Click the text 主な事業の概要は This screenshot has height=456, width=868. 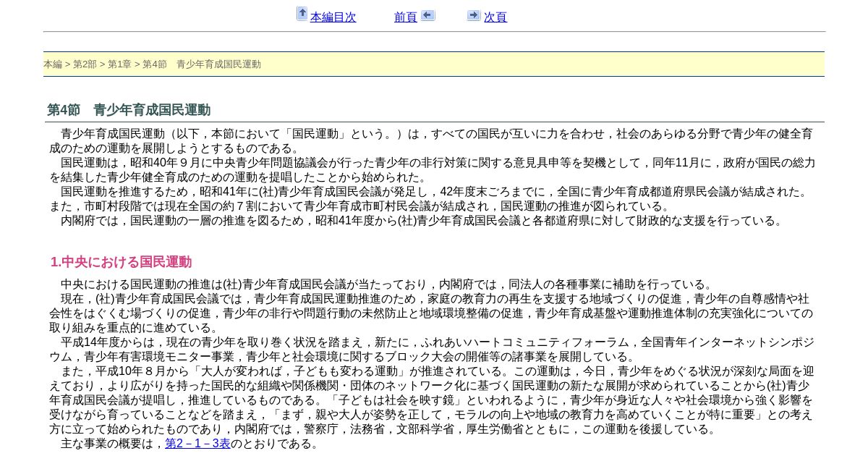tap(113, 444)
